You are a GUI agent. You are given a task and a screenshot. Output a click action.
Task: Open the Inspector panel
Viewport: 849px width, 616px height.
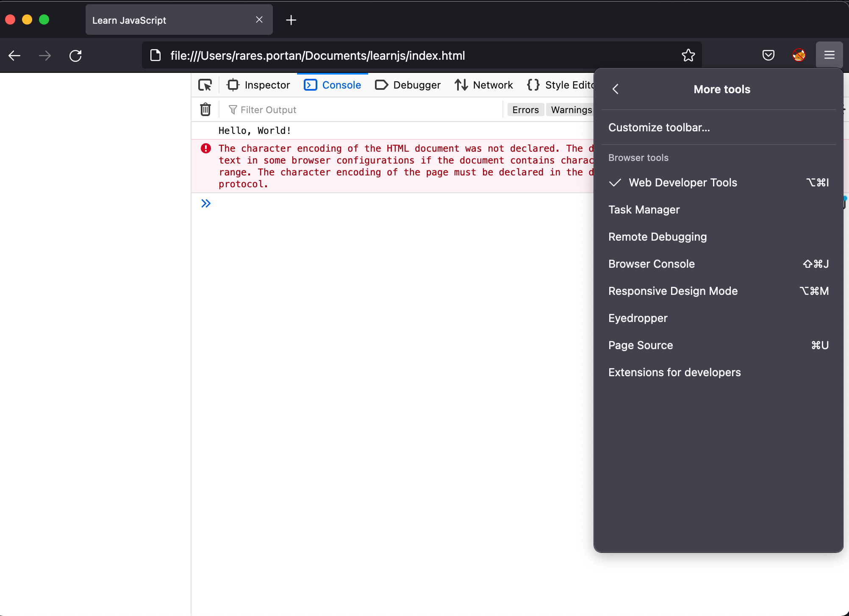pos(258,85)
